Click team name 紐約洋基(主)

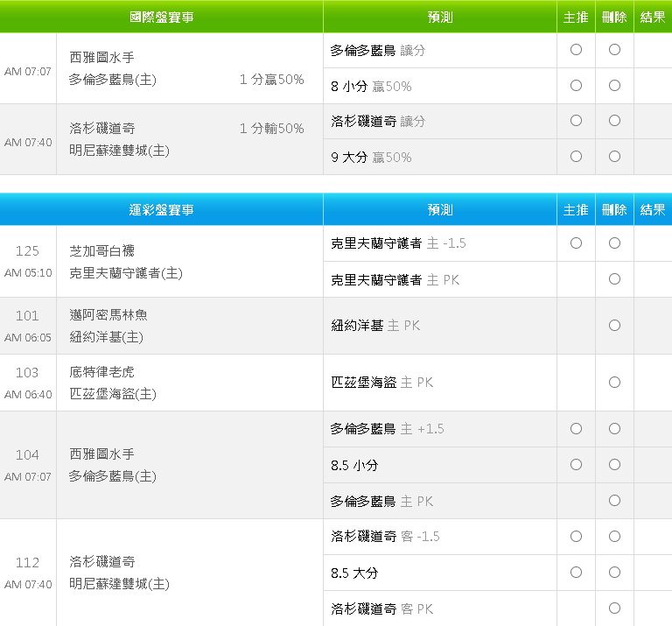tap(106, 337)
